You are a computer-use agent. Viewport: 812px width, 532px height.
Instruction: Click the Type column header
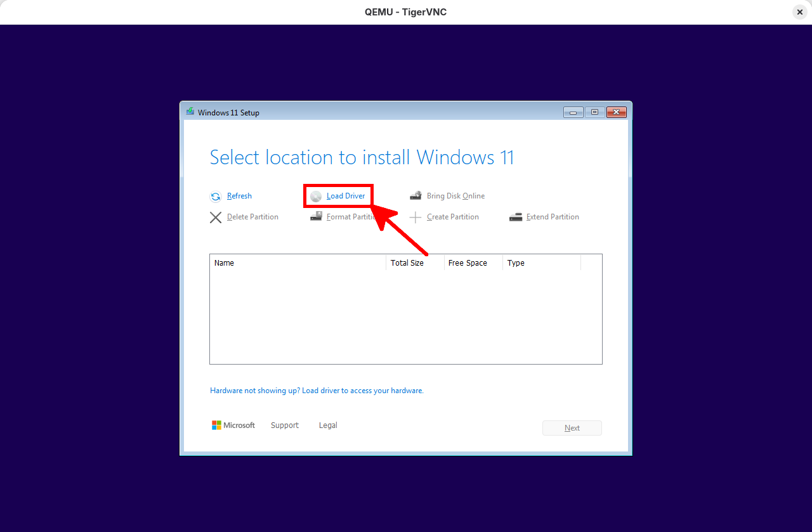516,263
